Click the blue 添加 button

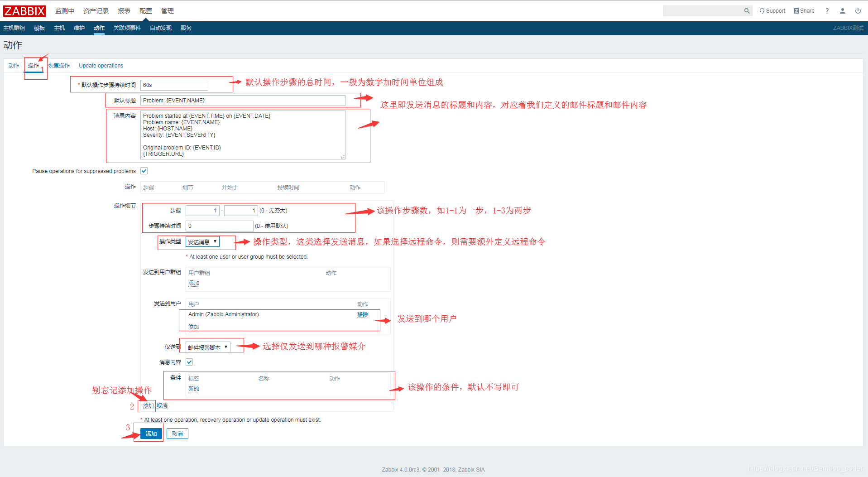point(151,434)
